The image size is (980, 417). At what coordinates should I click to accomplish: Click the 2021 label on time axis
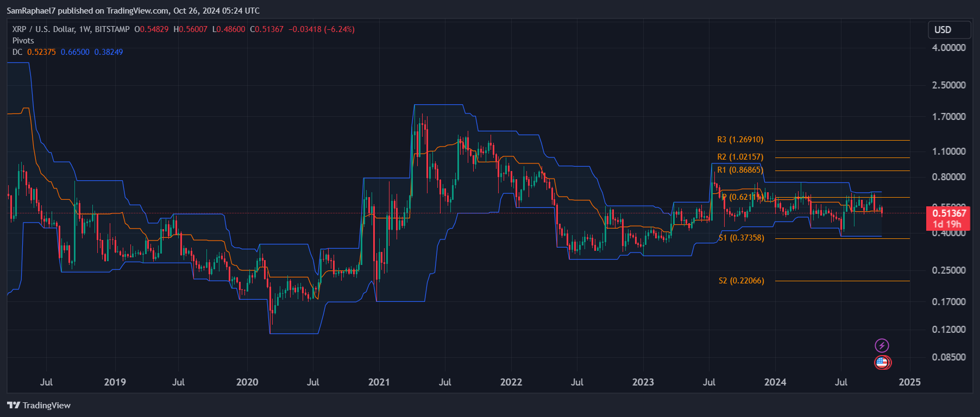pos(379,382)
